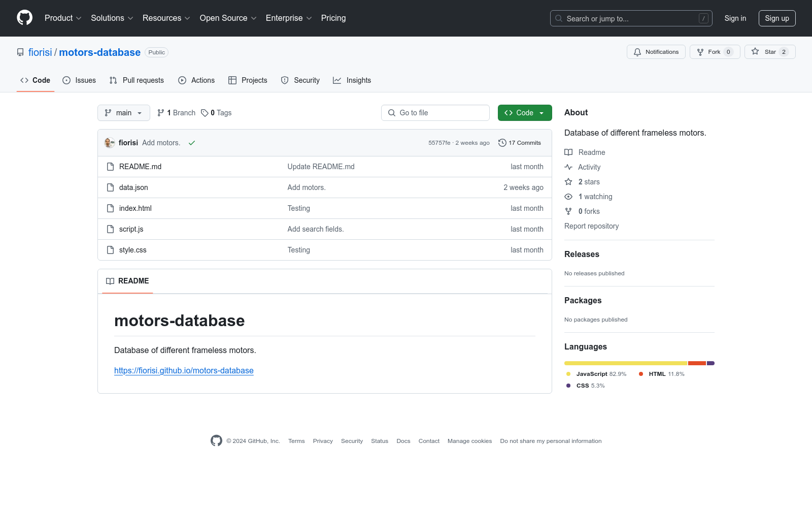
Task: View the 17 Commits history
Action: click(x=520, y=143)
